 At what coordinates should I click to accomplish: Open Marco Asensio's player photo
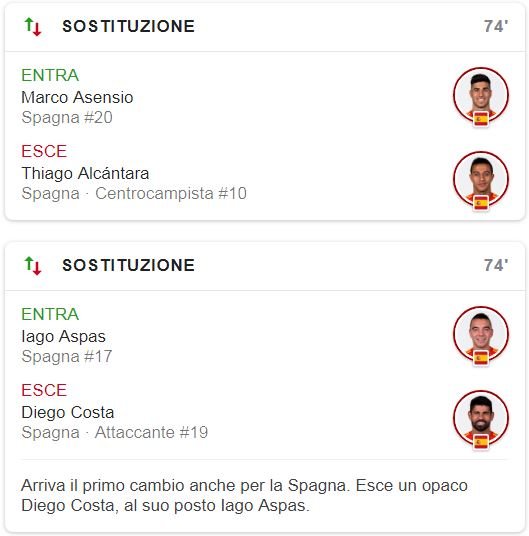click(481, 95)
